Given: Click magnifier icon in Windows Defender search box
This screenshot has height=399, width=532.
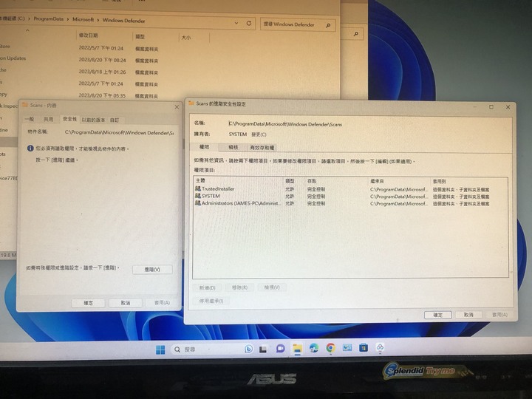Looking at the screenshot, I should (x=328, y=25).
